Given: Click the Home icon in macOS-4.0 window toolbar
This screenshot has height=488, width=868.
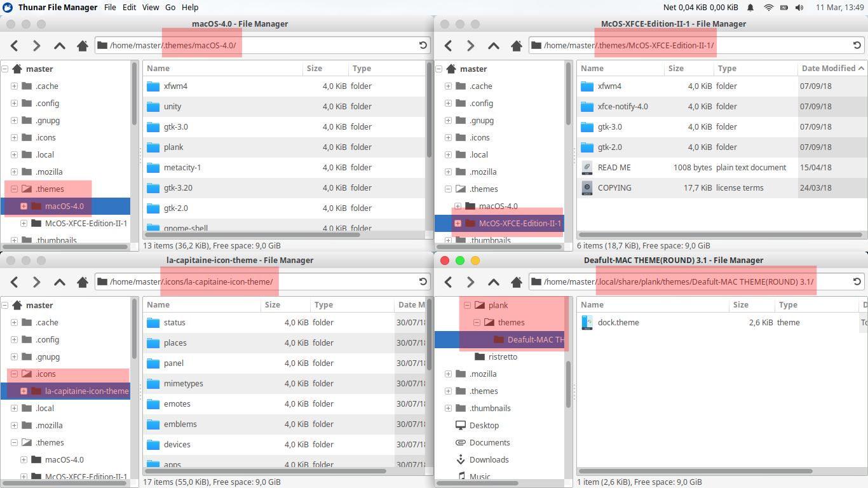Looking at the screenshot, I should [x=82, y=45].
